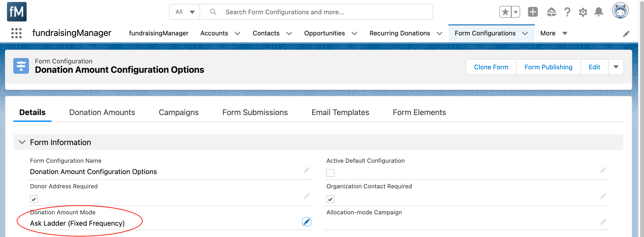Screen dimensions: 644x237
Task: Open the fundraisingManager nav tab
Action: [159, 33]
